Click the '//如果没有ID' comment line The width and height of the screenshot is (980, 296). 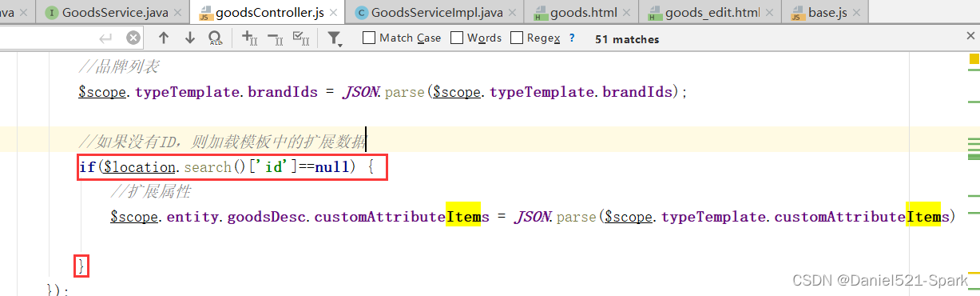(x=222, y=142)
